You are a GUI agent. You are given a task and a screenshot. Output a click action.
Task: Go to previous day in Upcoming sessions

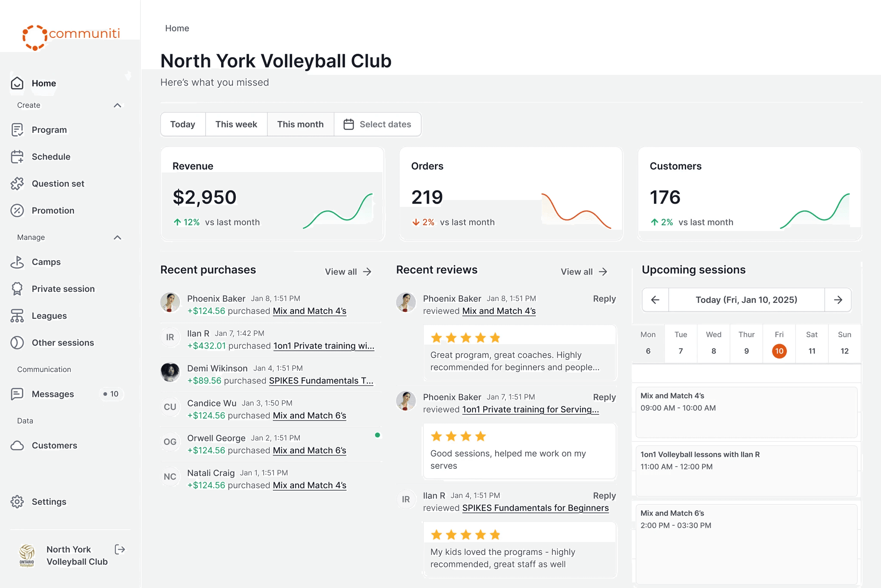coord(655,300)
